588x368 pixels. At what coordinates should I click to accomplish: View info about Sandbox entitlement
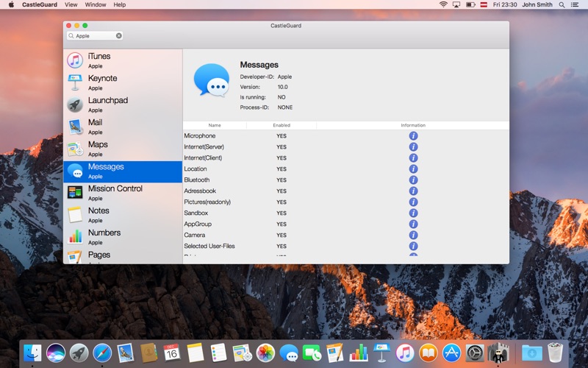point(413,213)
